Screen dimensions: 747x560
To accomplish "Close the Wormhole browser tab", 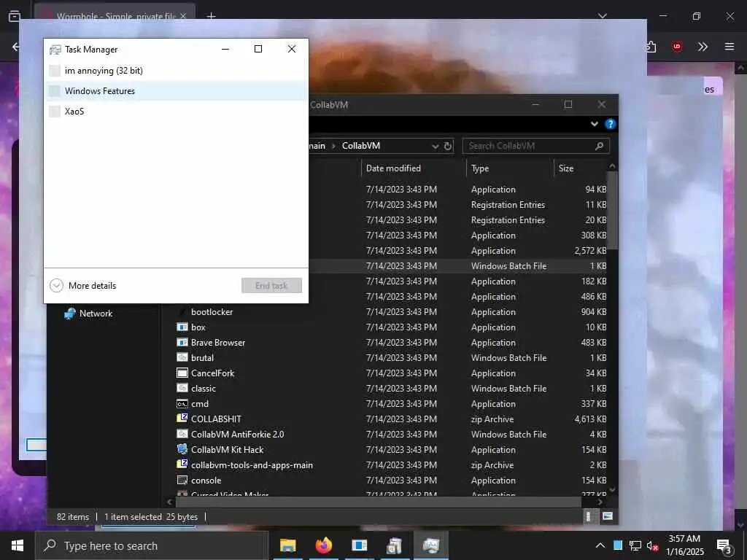I will pyautogui.click(x=183, y=17).
